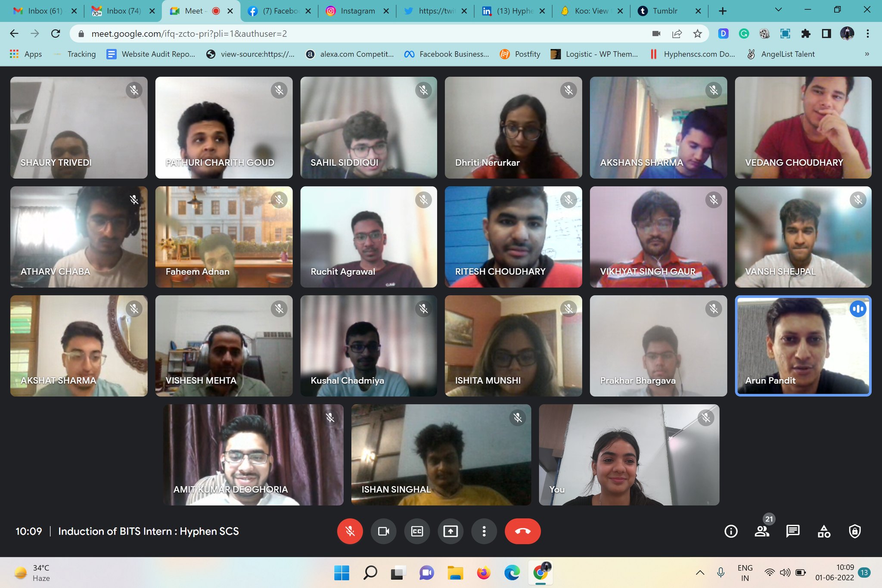The width and height of the screenshot is (882, 588).
Task: Click the present screen icon
Action: [x=450, y=532]
